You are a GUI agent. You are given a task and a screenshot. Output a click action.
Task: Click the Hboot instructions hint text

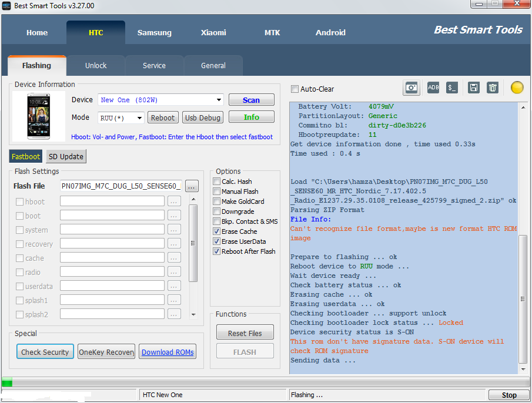point(172,137)
